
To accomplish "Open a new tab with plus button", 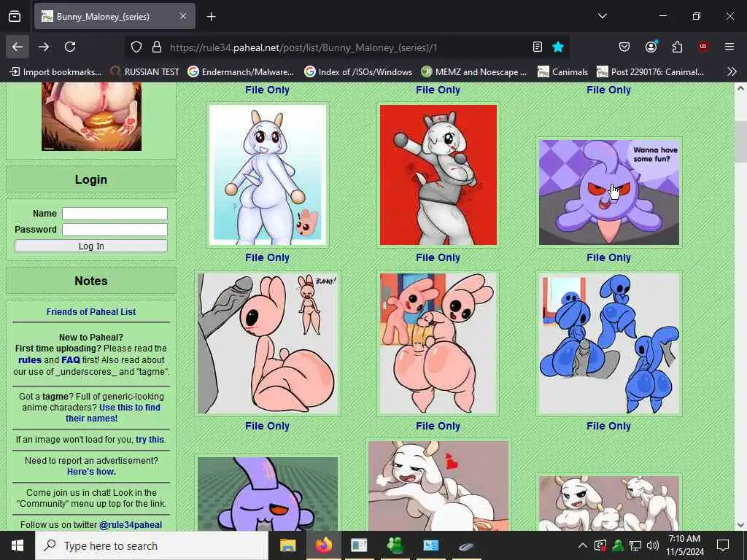I will 211,17.
